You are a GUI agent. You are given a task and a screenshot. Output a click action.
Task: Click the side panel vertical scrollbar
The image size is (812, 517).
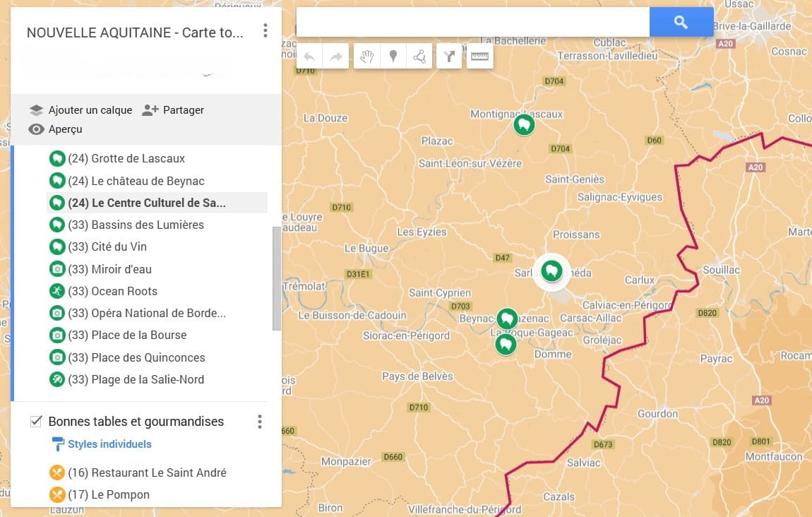277,279
